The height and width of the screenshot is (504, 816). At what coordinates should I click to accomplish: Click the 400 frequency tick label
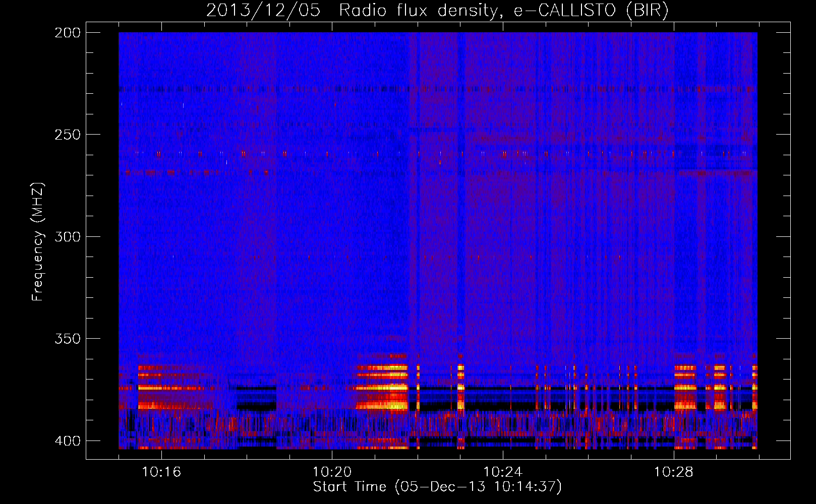[68, 440]
